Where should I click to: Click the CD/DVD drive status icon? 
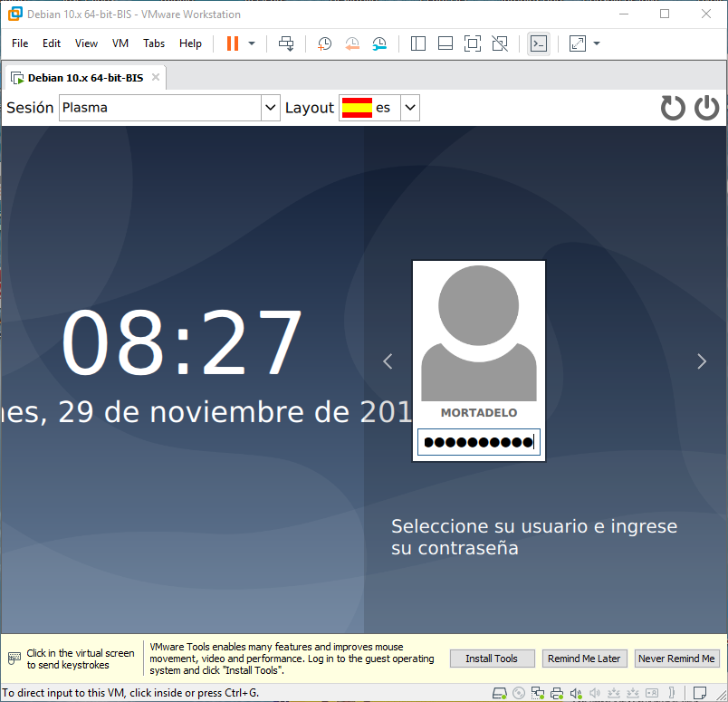pyautogui.click(x=519, y=693)
